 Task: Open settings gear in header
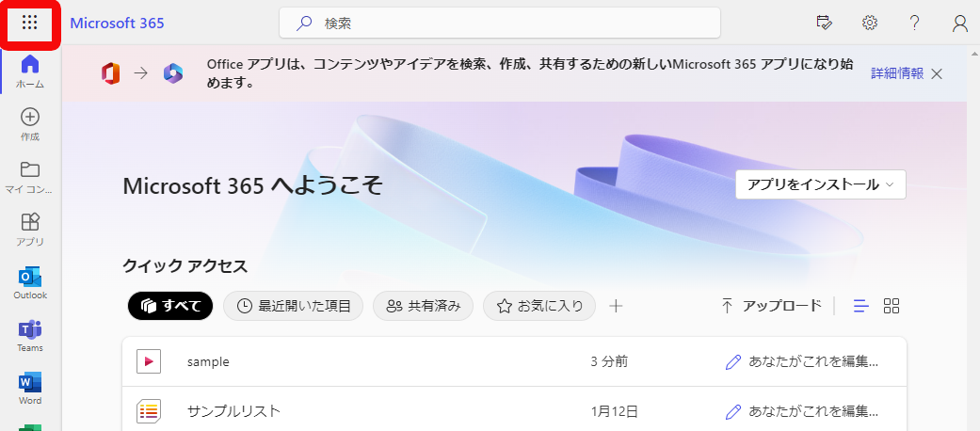[870, 23]
